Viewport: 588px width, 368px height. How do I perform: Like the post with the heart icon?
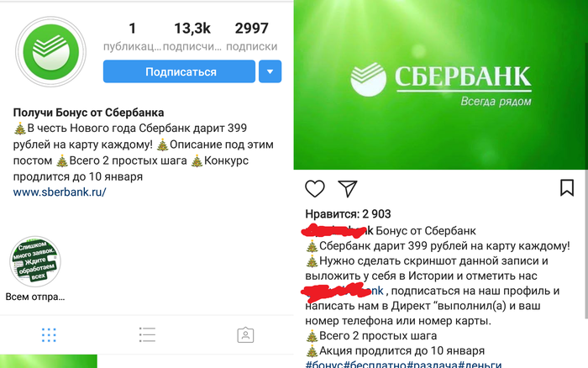coord(315,188)
